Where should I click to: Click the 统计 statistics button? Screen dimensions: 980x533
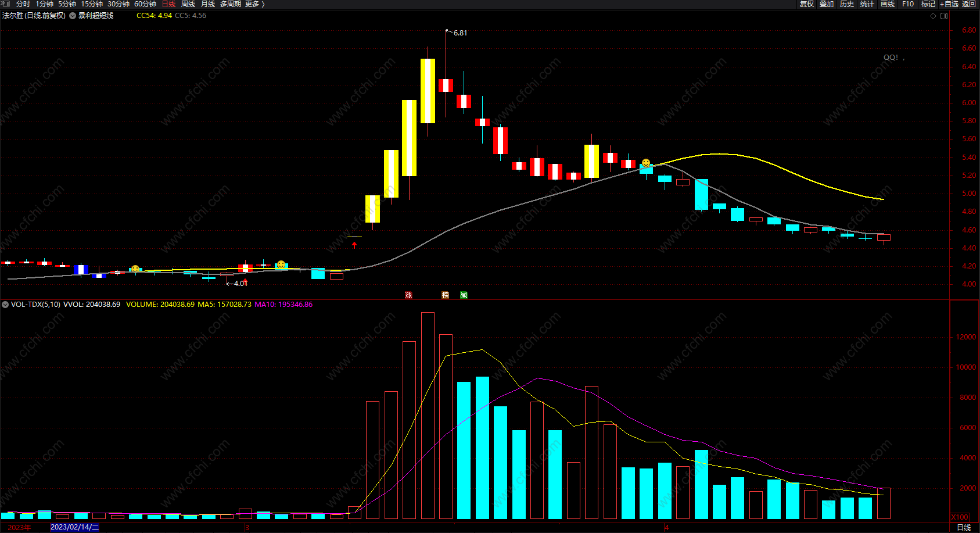coord(867,4)
